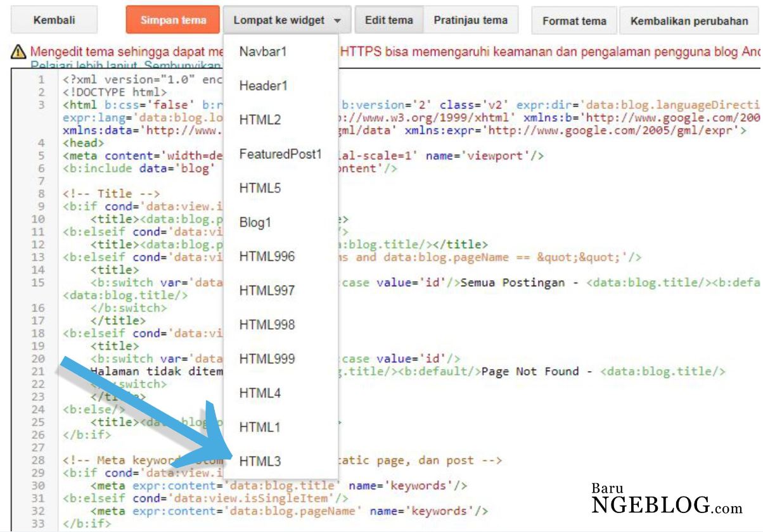Click Format tema to tidy the code
Image resolution: width=763 pixels, height=532 pixels.
tap(574, 21)
